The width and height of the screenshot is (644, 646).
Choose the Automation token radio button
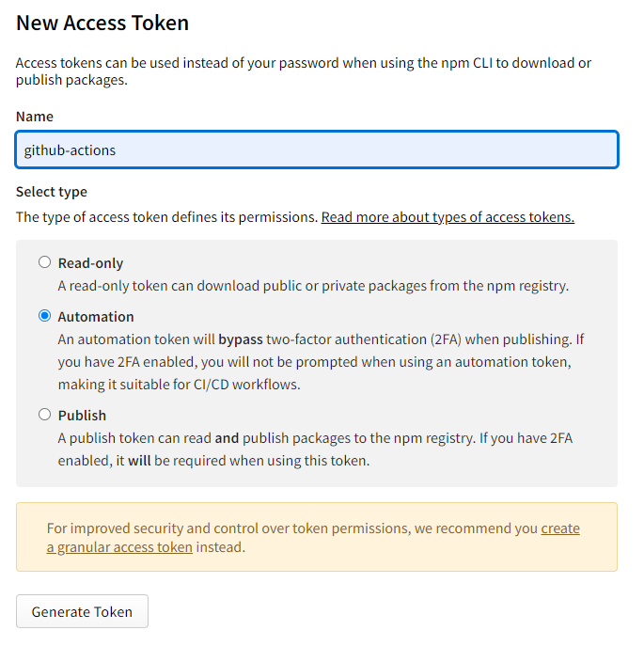44,316
